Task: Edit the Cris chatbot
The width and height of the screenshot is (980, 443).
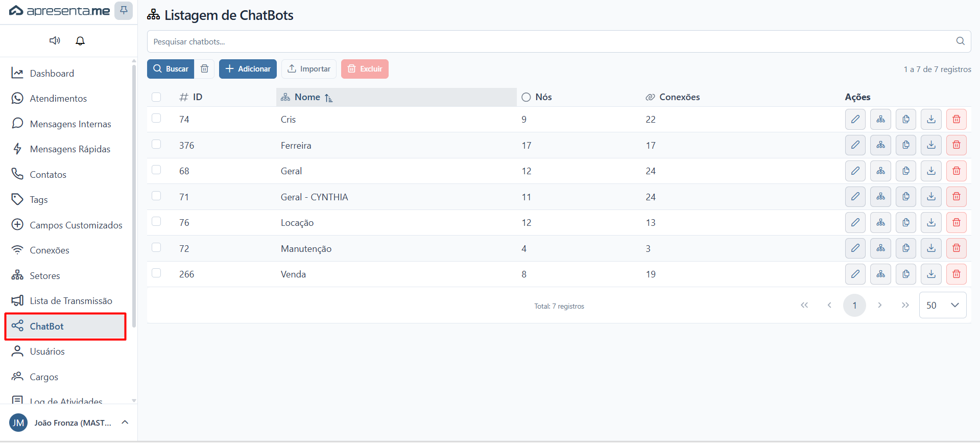Action: tap(855, 120)
